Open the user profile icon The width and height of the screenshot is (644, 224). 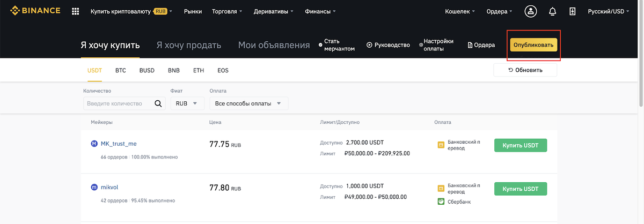click(531, 11)
